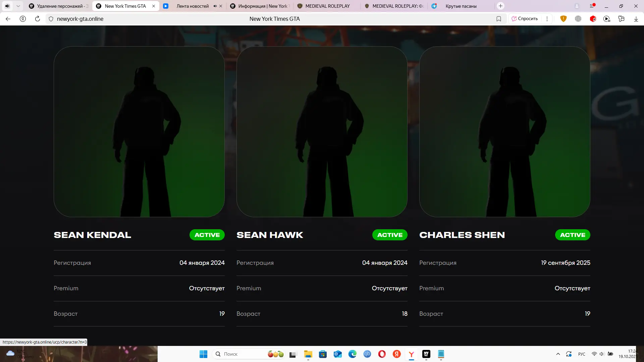Toggle the gray globe extension icon
Image resolution: width=644 pixels, height=362 pixels.
coord(578,19)
